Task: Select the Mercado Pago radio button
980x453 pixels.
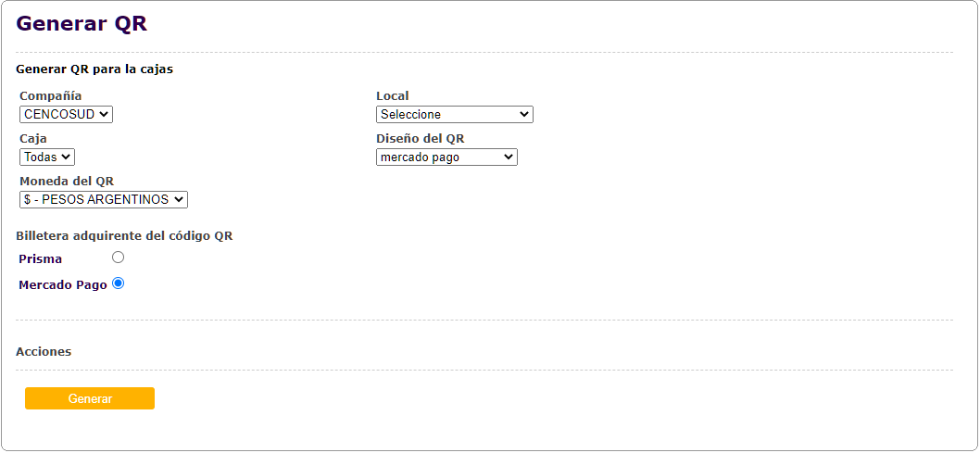Action: pyautogui.click(x=118, y=284)
